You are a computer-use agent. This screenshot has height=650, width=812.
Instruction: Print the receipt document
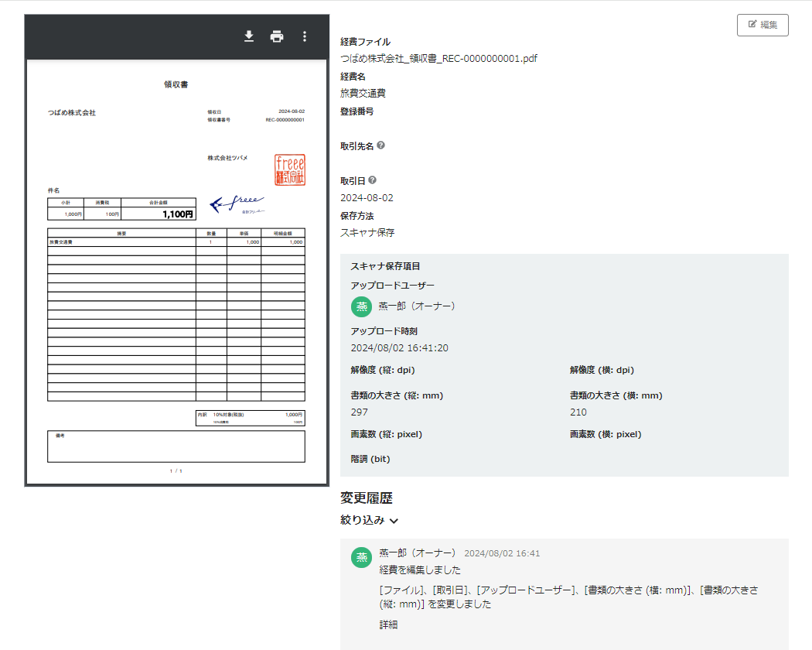pos(277,36)
